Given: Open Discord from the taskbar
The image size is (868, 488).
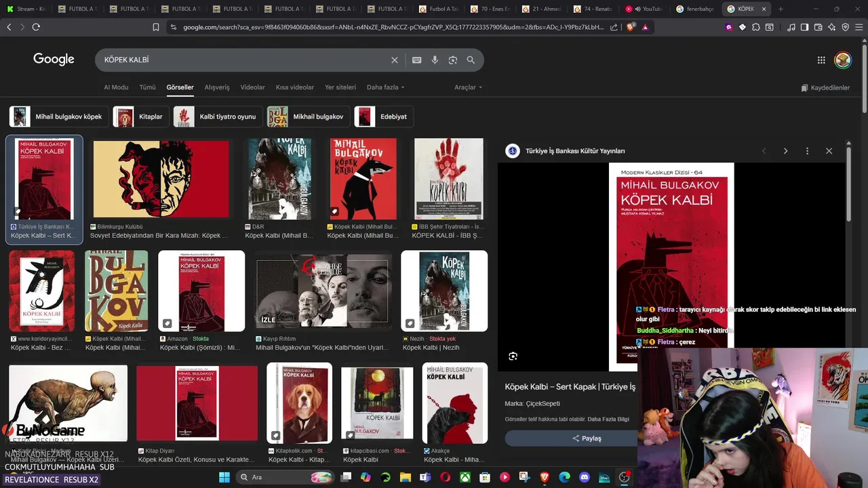Looking at the screenshot, I should point(585,477).
